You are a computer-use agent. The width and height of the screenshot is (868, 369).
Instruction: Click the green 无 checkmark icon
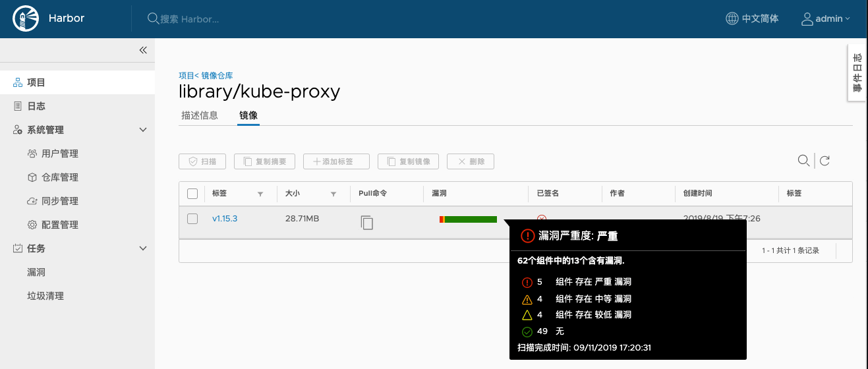527,331
